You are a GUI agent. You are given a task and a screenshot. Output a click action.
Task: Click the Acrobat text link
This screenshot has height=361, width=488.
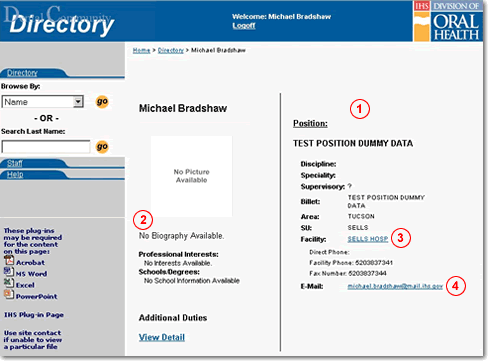pyautogui.click(x=30, y=263)
